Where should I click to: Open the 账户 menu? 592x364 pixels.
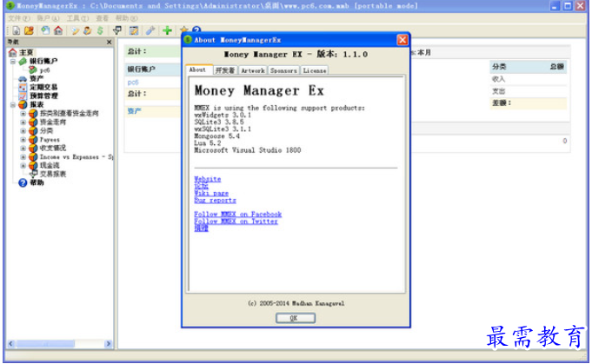pyautogui.click(x=48, y=18)
